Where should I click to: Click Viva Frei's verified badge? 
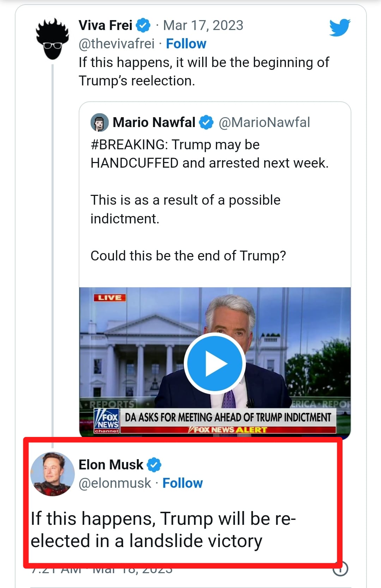143,25
